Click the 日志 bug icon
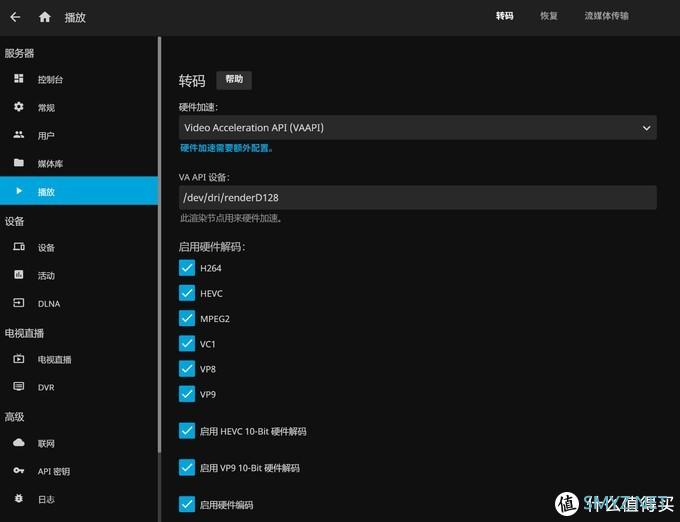 coord(19,498)
